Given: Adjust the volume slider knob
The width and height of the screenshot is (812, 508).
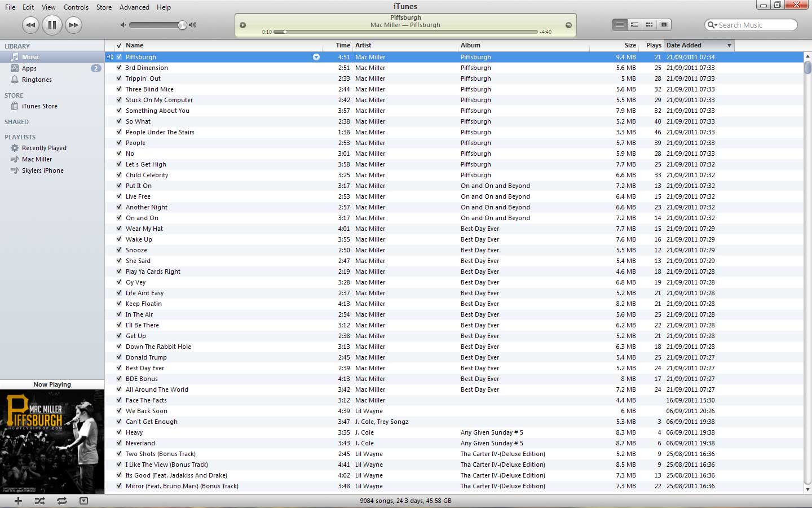Looking at the screenshot, I should point(182,25).
